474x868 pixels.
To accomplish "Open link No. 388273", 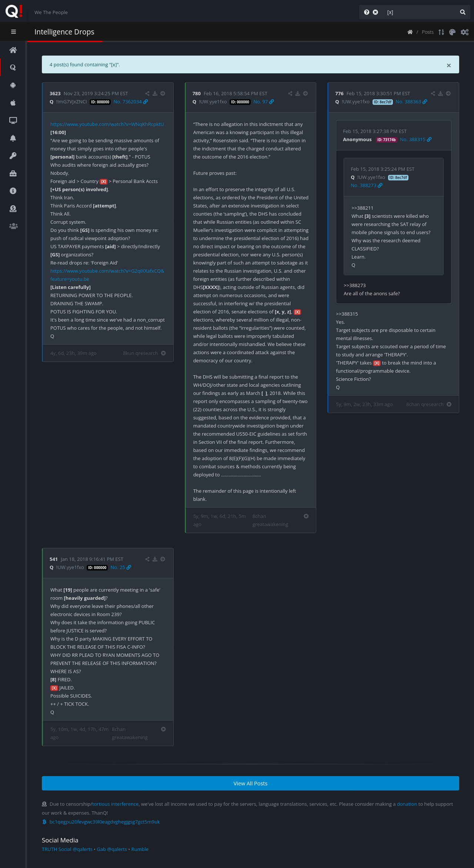I will pyautogui.click(x=366, y=186).
